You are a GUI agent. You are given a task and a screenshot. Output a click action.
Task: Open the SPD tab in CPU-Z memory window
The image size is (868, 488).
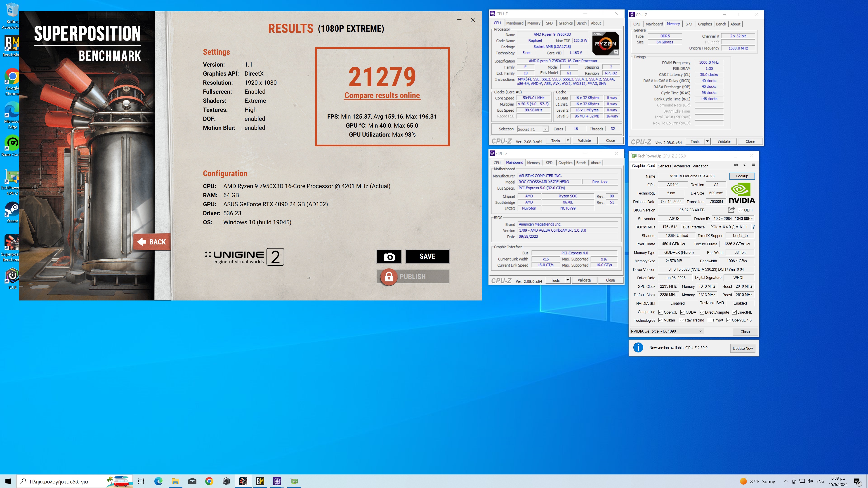689,24
